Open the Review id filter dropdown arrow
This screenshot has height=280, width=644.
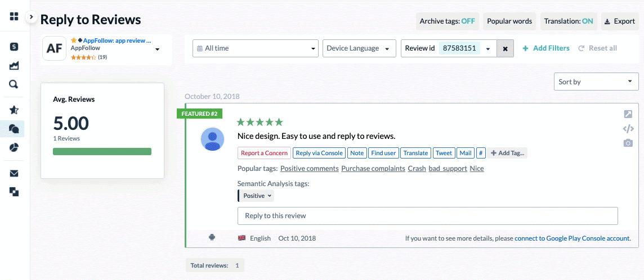(488, 49)
